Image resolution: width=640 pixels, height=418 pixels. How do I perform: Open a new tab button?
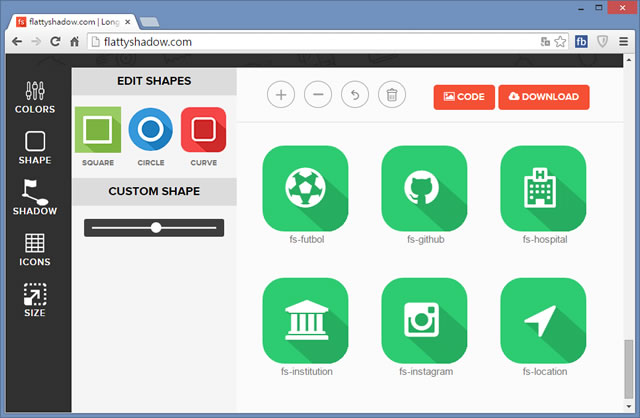tap(149, 22)
